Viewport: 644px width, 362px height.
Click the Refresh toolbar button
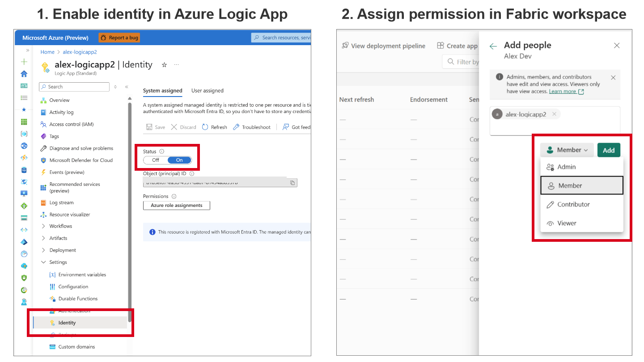[215, 127]
